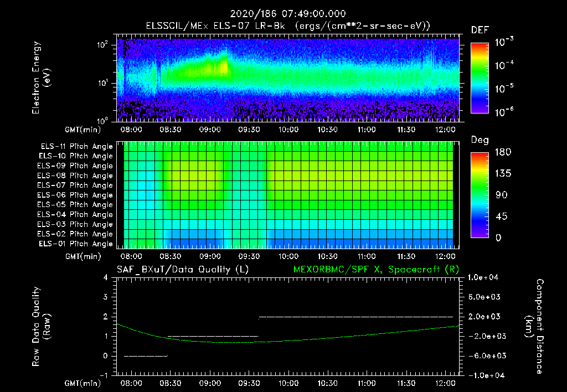Click the 90 value on Deg scale
Image resolution: width=567 pixels, height=392 pixels.
[502, 195]
